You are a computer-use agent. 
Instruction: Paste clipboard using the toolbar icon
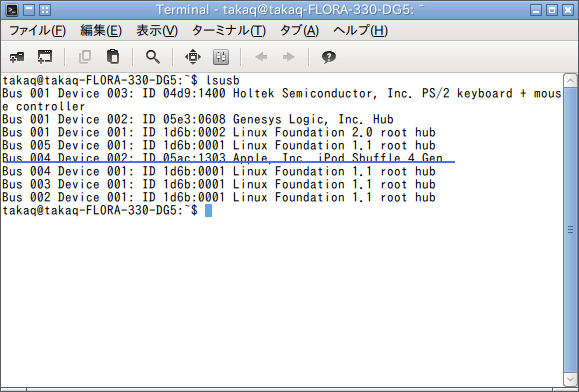pos(113,57)
